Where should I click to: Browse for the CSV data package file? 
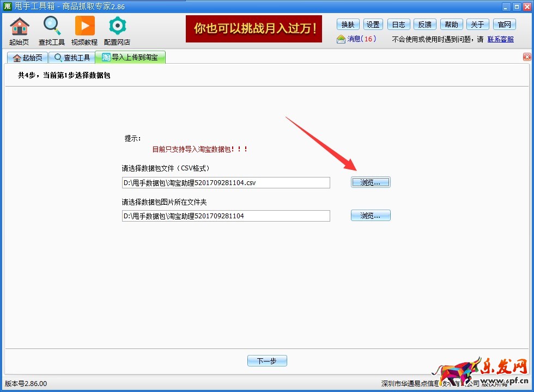point(371,182)
